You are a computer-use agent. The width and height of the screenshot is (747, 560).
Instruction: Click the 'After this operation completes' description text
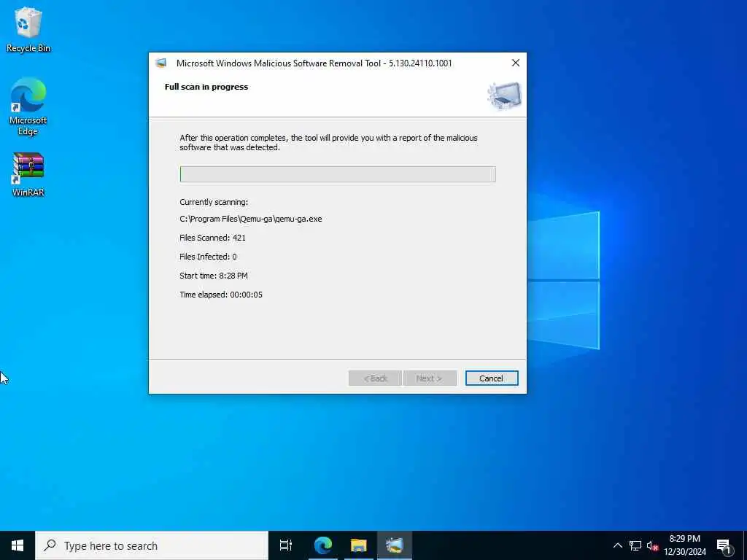coord(328,142)
